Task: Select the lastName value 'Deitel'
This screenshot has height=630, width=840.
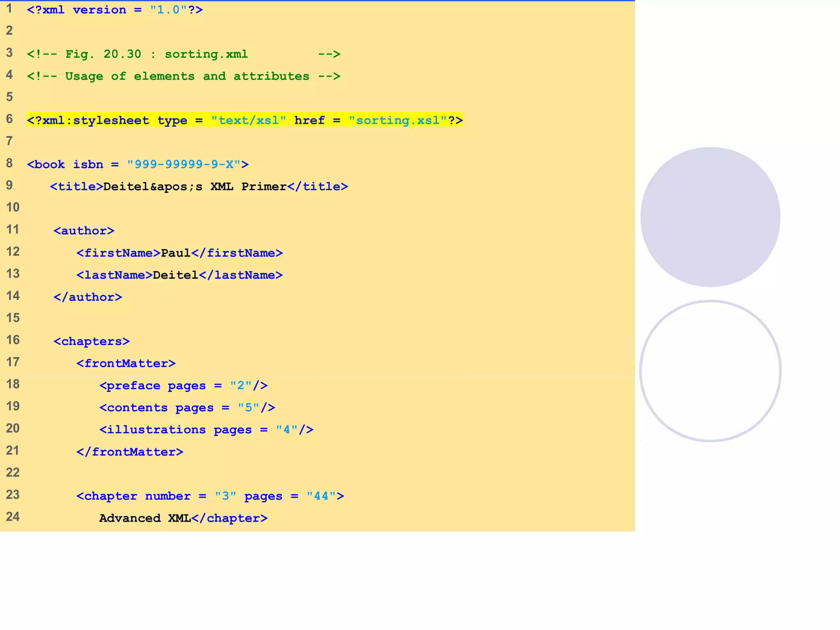Action: point(176,275)
